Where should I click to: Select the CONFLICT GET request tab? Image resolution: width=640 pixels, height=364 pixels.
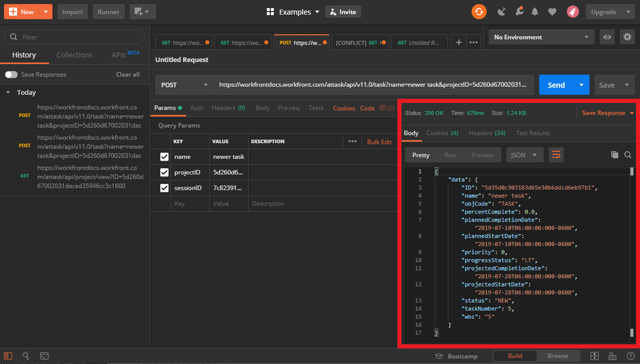pyautogui.click(x=361, y=43)
